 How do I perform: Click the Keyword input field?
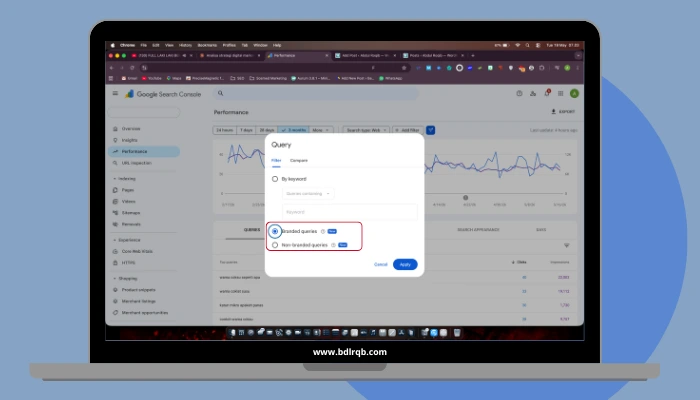(350, 212)
